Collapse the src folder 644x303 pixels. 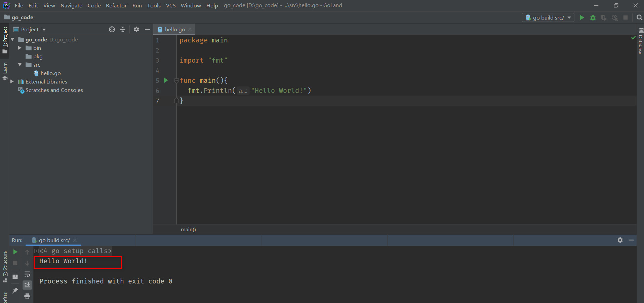coord(20,65)
